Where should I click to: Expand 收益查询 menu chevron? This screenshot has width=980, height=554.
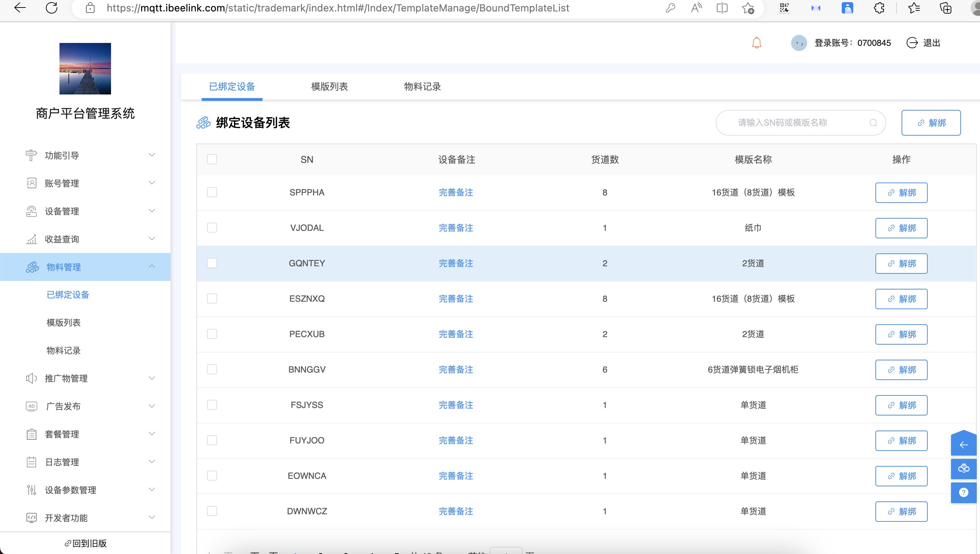152,239
